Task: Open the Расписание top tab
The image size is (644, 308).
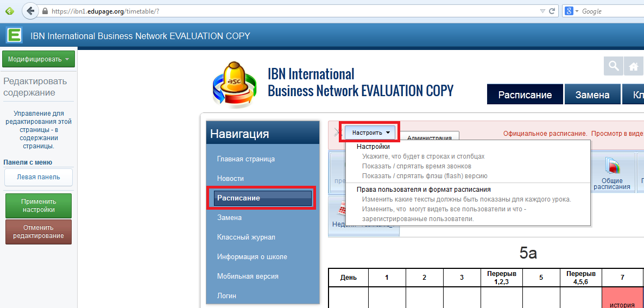Action: (525, 95)
